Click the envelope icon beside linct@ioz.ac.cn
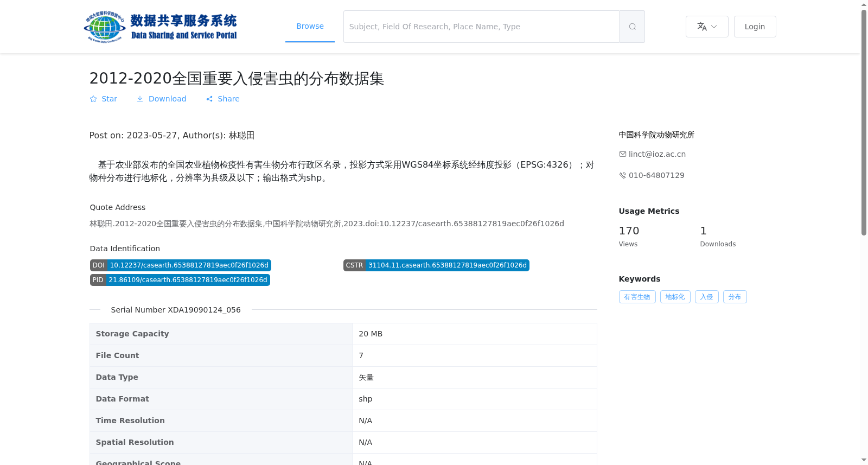Screen dimensions: 868x465 click(622, 154)
